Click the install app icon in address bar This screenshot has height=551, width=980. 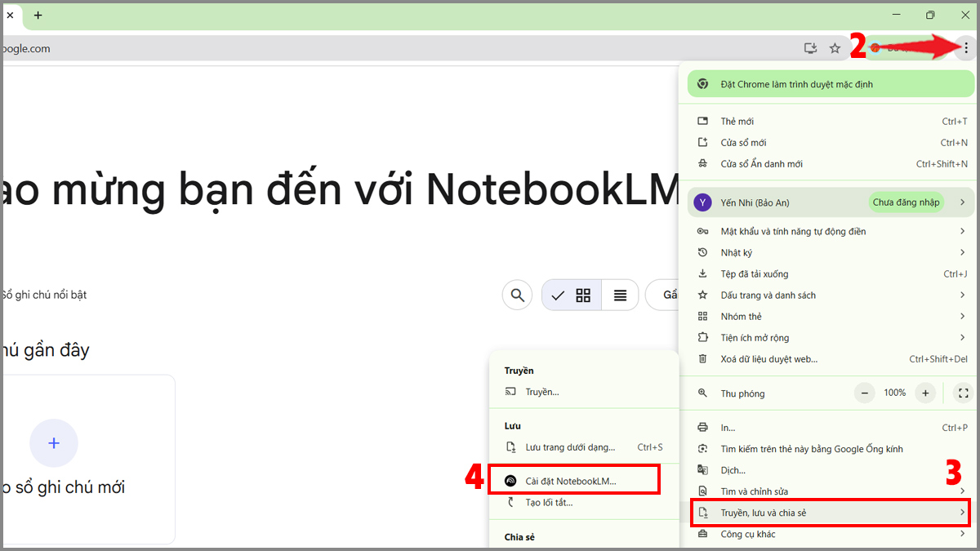[x=810, y=48]
